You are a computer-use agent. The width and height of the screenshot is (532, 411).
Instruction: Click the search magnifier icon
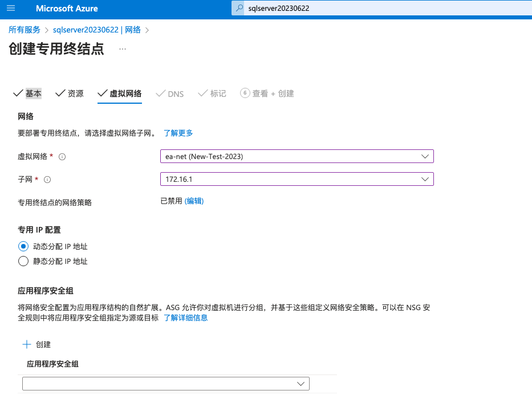tap(239, 8)
